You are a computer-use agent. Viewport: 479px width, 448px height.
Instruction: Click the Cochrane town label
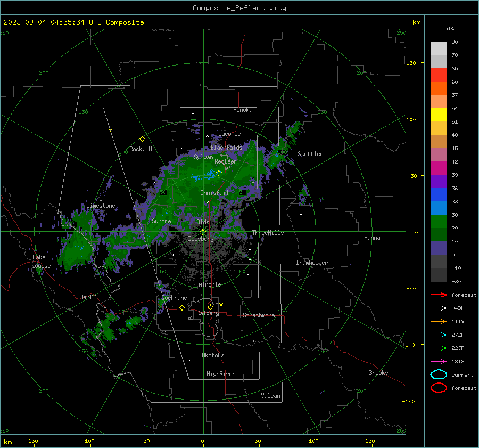[174, 298]
